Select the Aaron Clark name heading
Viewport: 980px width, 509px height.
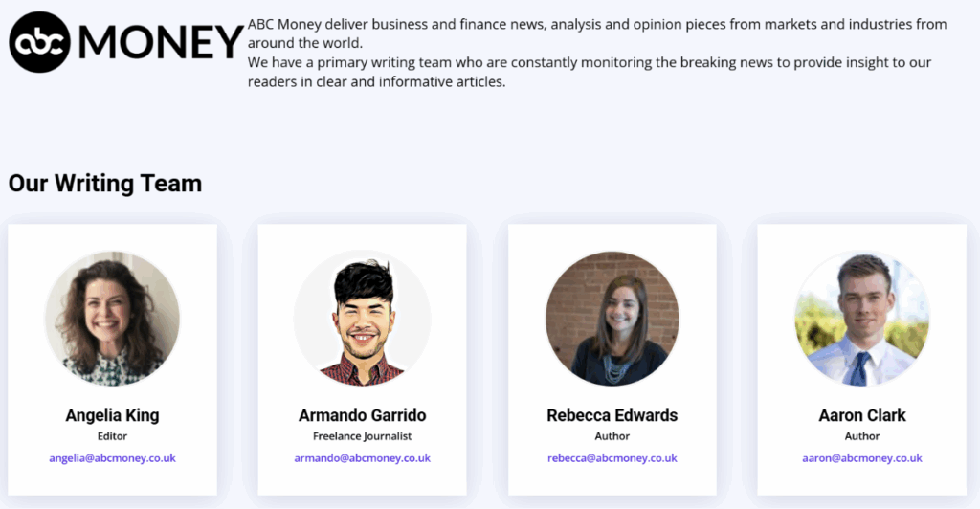[862, 415]
